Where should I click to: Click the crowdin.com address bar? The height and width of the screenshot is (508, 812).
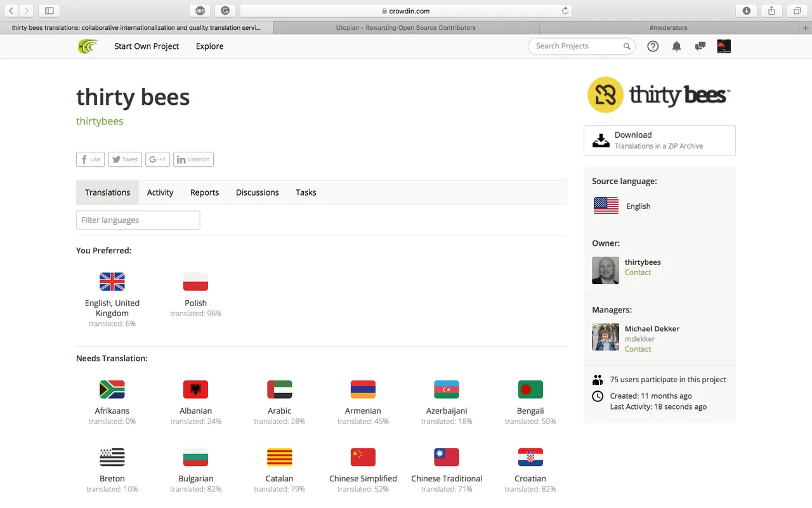coord(406,11)
